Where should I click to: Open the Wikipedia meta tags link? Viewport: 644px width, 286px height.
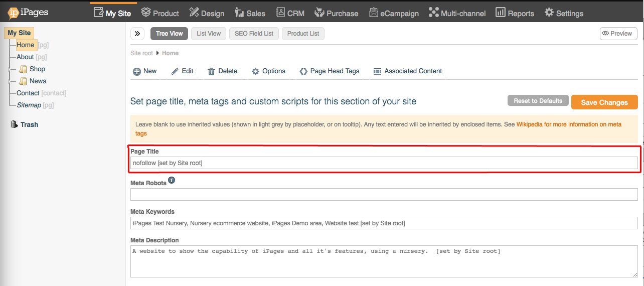(x=569, y=124)
